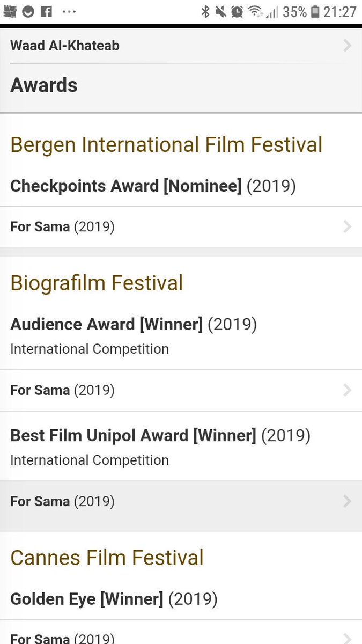Tap the three-dots overflow notification icon

[x=69, y=11]
